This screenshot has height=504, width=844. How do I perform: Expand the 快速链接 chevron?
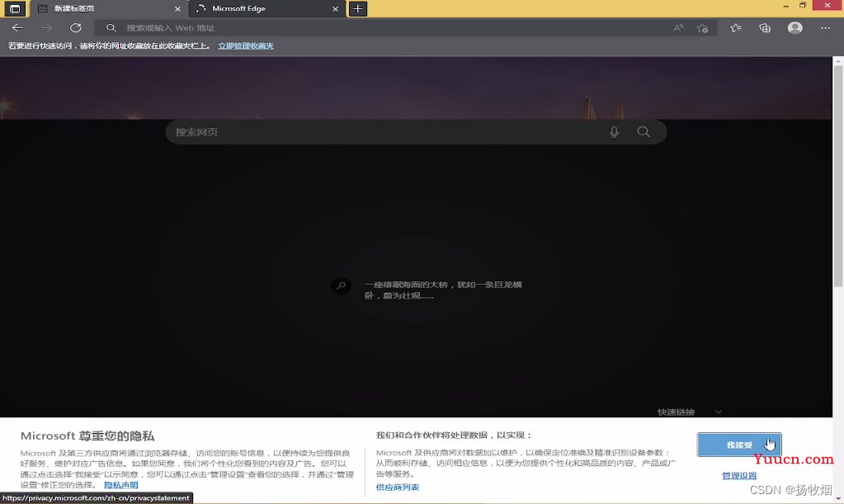(x=718, y=412)
